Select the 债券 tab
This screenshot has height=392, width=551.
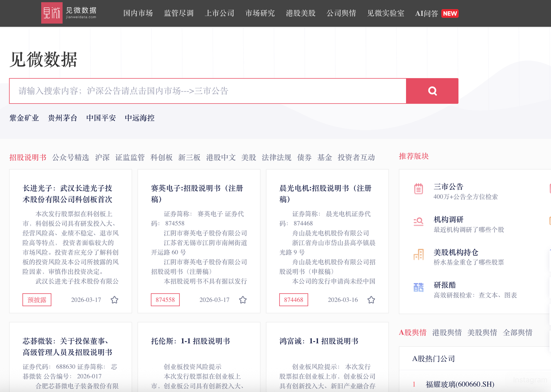click(x=304, y=158)
